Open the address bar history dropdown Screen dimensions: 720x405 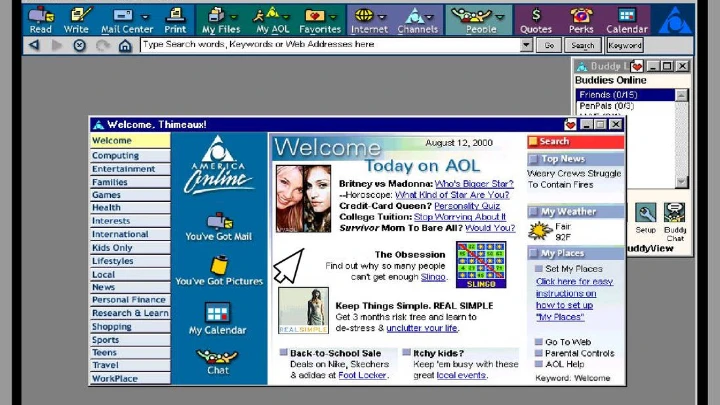pos(526,45)
